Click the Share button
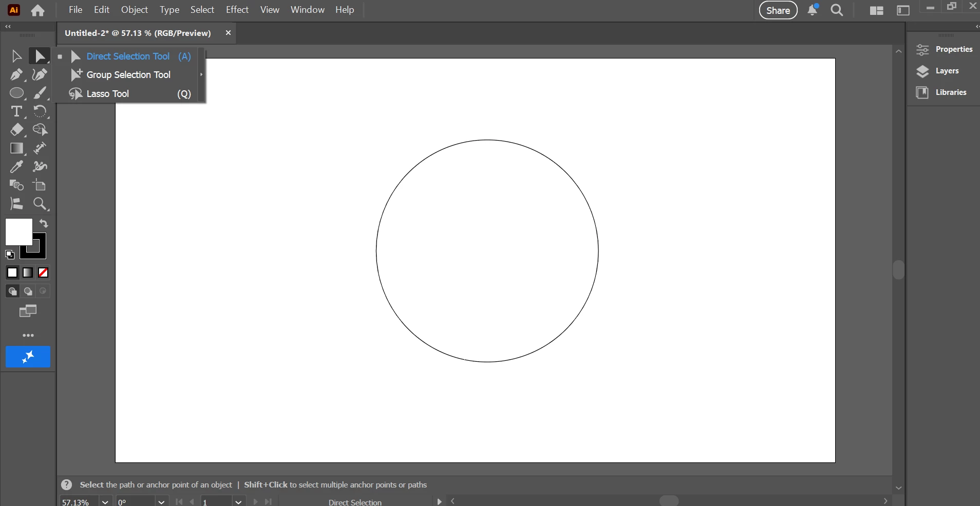Screen dimensions: 980x506 [x=778, y=10]
